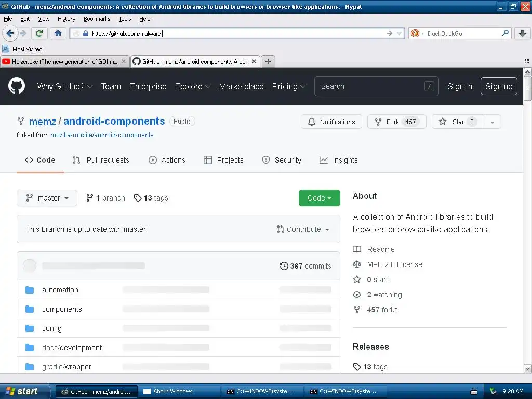Screen dimensions: 532x399
Task: Expand the Pricing menu
Action: [289, 87]
